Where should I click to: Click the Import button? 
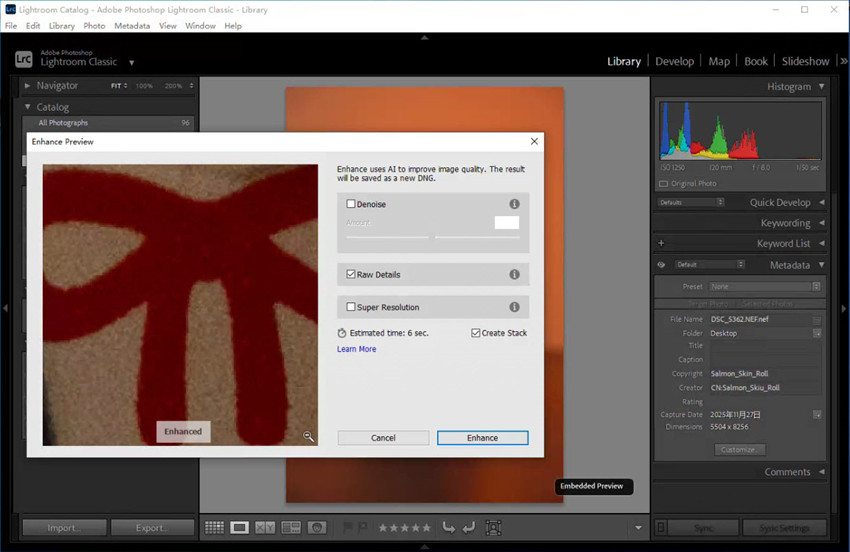click(x=65, y=528)
